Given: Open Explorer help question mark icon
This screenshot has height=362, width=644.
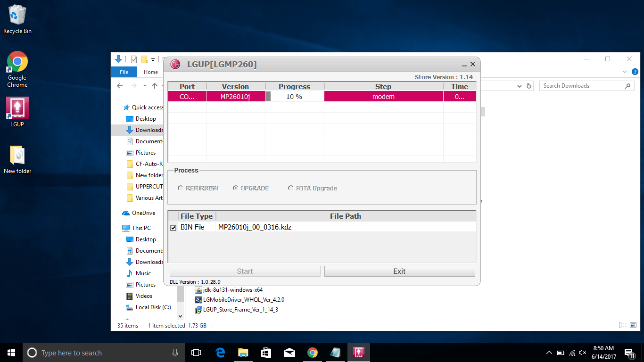Looking at the screenshot, I should (x=635, y=72).
